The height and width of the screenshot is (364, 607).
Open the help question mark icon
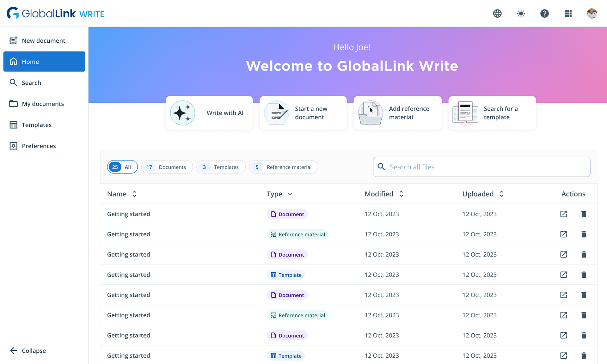click(x=544, y=14)
